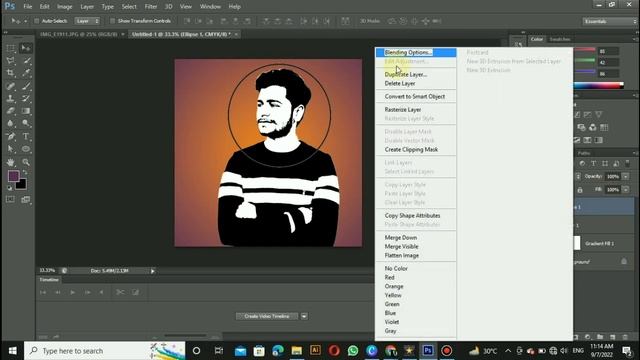This screenshot has width=640, height=360.
Task: Reset default foreground and background colors
Action: 9,188
